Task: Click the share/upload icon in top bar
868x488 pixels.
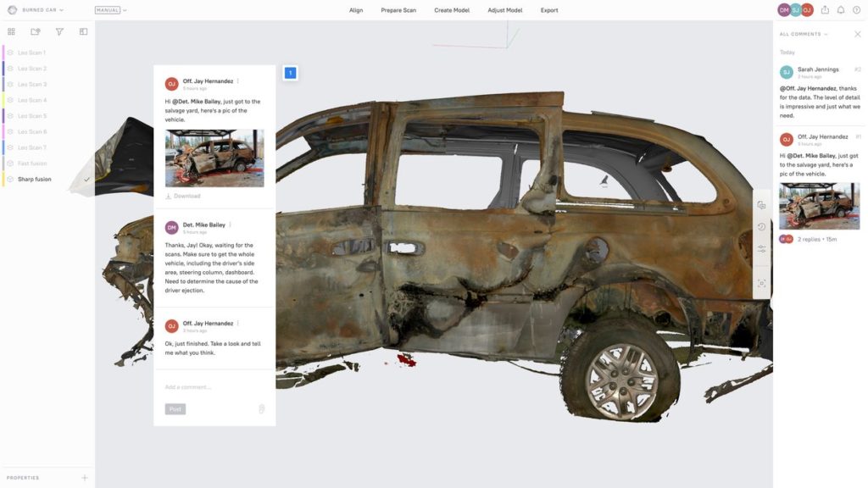Action: pyautogui.click(x=825, y=10)
